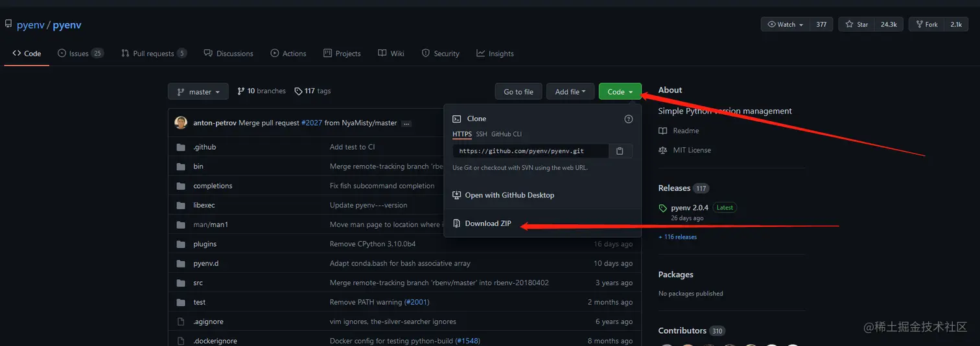
Task: Open the Watch notifications dropdown
Action: 786,25
